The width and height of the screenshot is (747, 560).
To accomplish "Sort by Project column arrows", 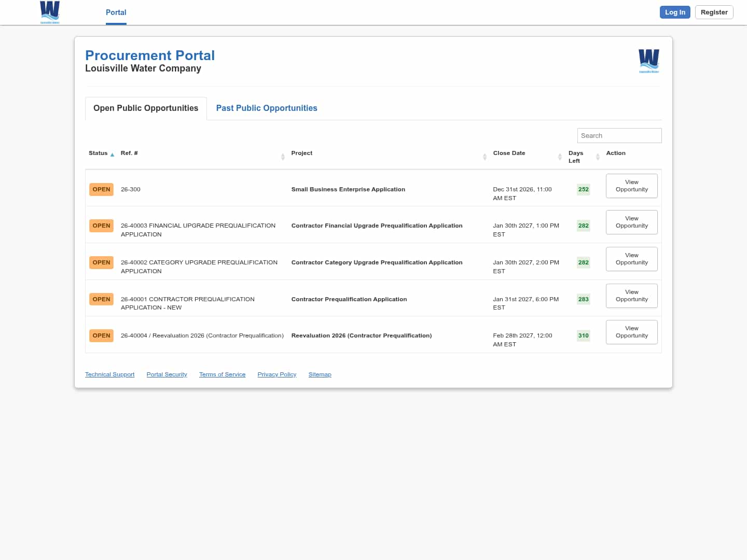I will click(485, 157).
